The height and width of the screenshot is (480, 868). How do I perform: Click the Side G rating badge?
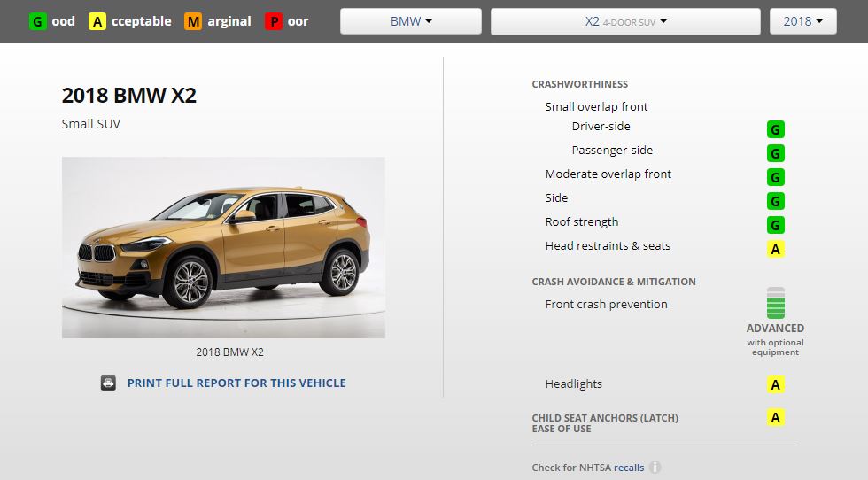pyautogui.click(x=776, y=201)
